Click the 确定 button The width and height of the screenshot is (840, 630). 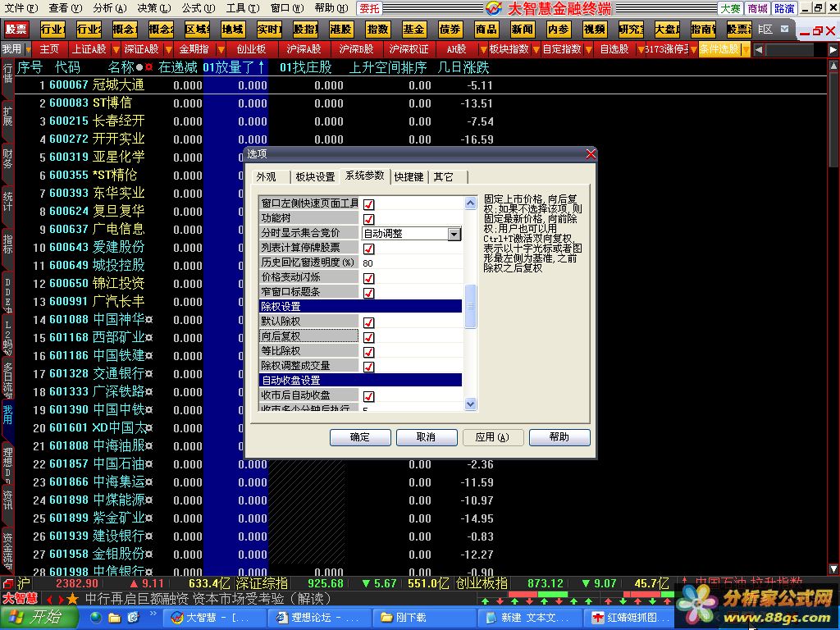point(360,437)
